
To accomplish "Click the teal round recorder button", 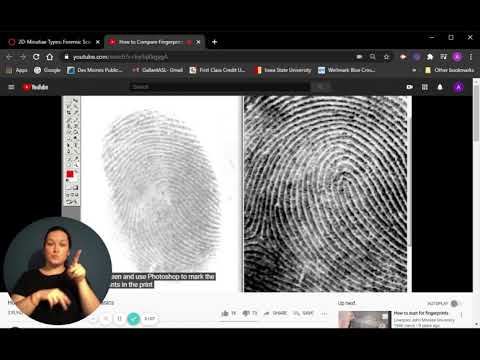I will click(x=134, y=319).
